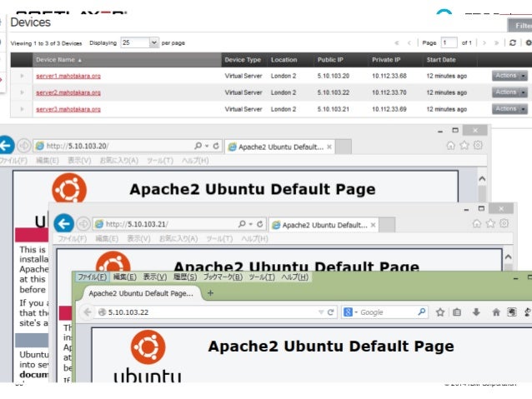Open Tools gear in 5.10.103.21 window
This screenshot has height=399, width=532.
[504, 223]
